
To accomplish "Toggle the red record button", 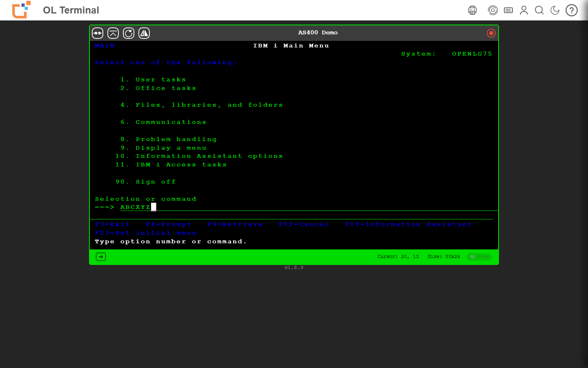I will (x=491, y=33).
